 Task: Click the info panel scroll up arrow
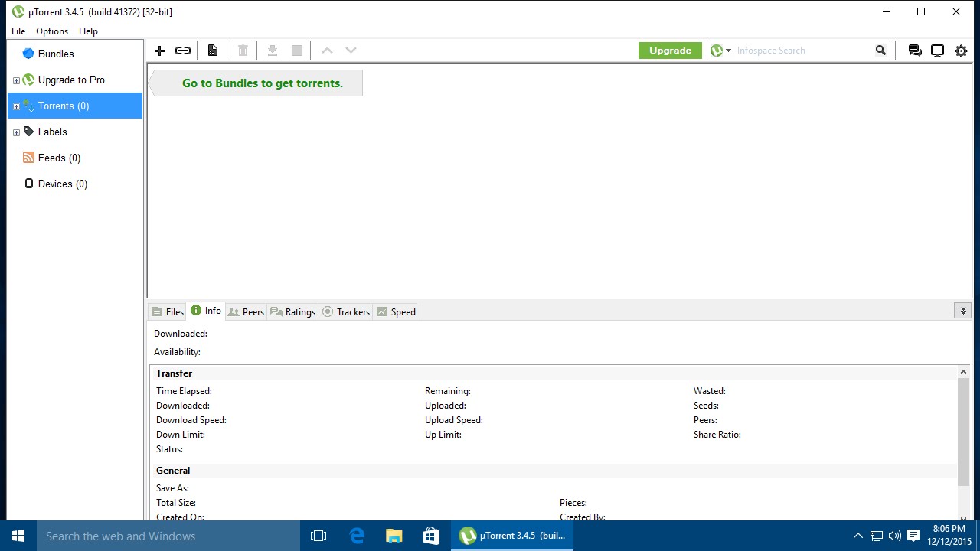point(963,372)
